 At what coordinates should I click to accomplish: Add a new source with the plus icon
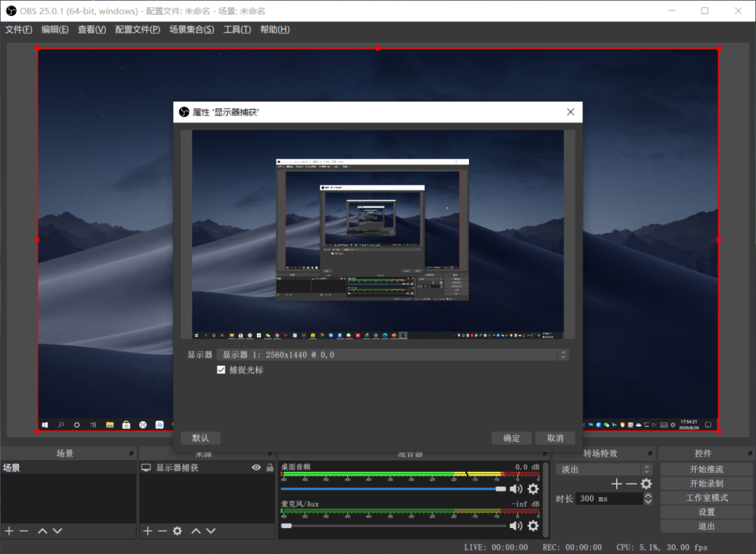pyautogui.click(x=148, y=531)
